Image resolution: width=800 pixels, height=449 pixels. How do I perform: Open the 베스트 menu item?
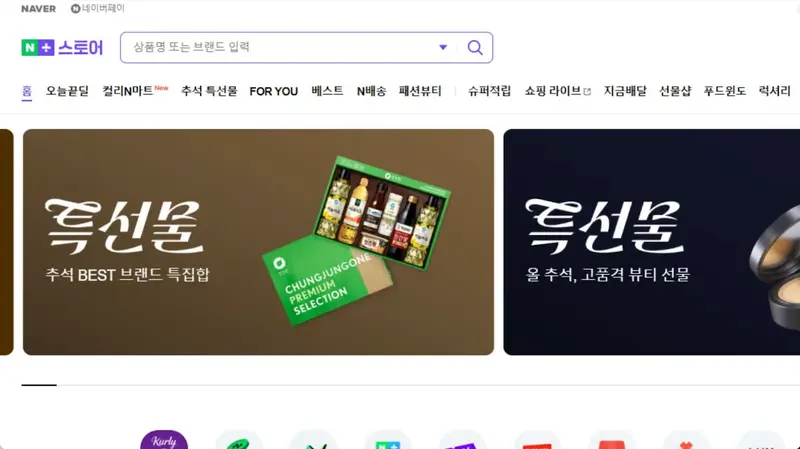click(x=327, y=91)
